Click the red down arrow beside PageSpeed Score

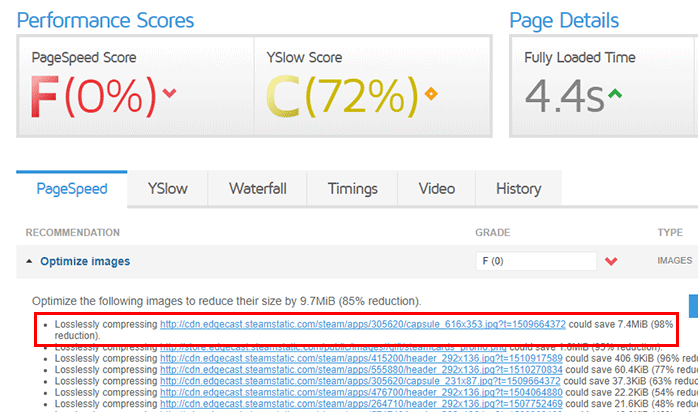[x=169, y=93]
